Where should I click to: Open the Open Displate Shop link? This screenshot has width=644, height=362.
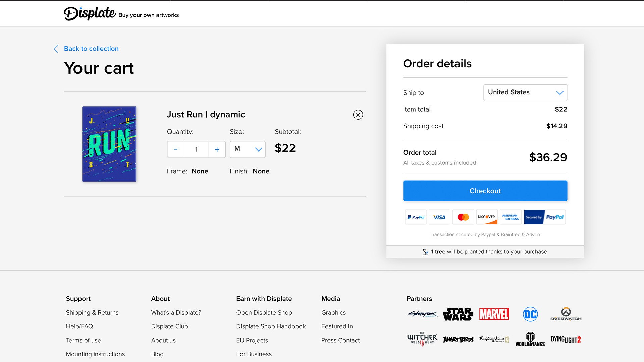[264, 313]
